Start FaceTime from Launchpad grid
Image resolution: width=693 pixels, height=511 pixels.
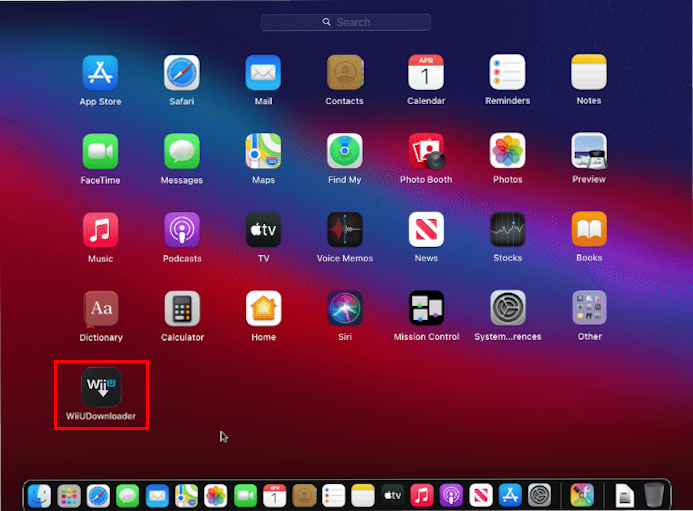[100, 152]
